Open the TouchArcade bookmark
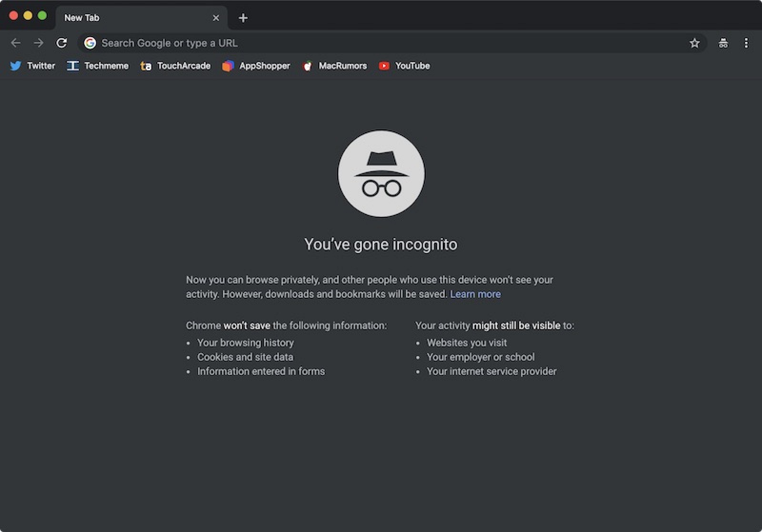 point(175,66)
